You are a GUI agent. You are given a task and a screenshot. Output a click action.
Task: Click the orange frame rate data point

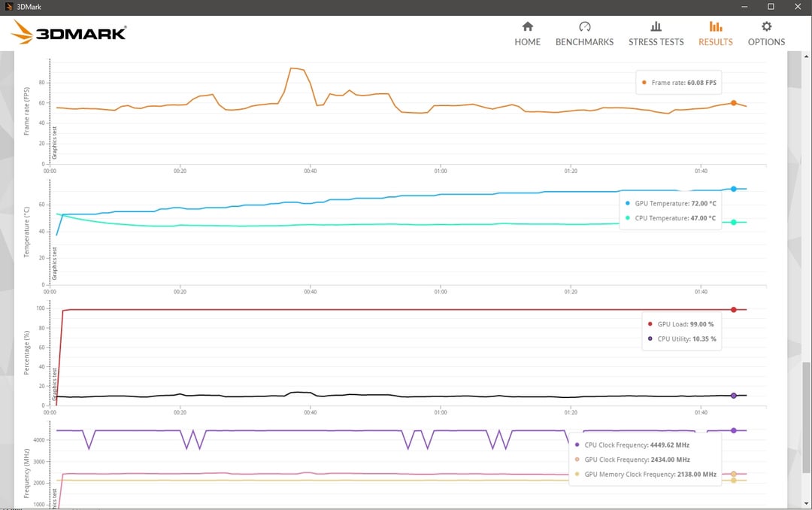pyautogui.click(x=733, y=103)
